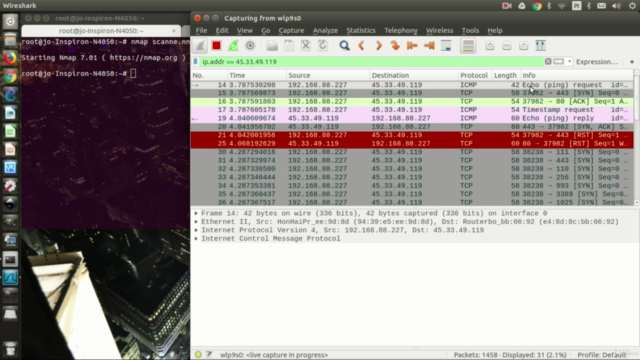Go back in packet history arrow
The image size is (640, 360).
(361, 46)
